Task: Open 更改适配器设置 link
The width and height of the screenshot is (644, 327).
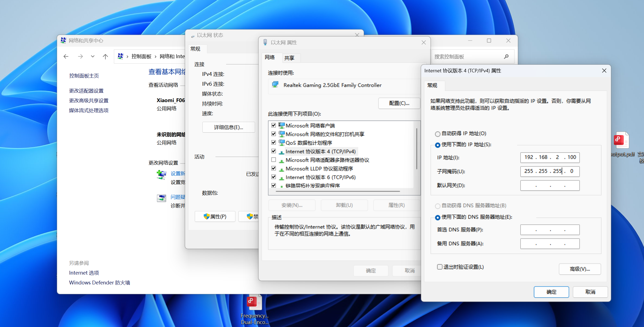Action: click(x=86, y=91)
